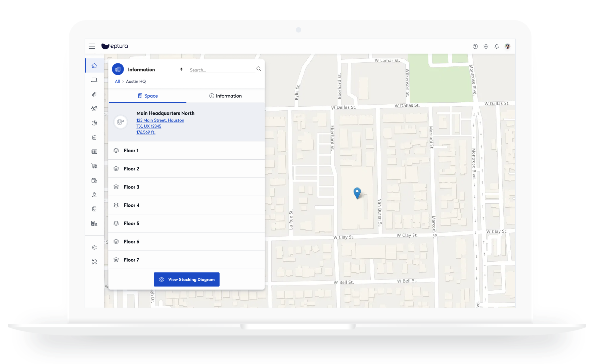Open the 123 Main Street, Houston link
The image size is (597, 364).
(160, 120)
